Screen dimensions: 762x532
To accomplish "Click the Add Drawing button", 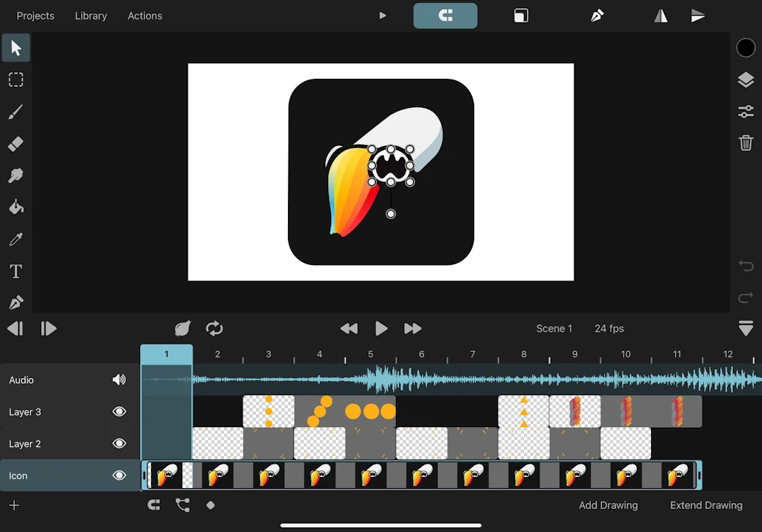I will (608, 505).
